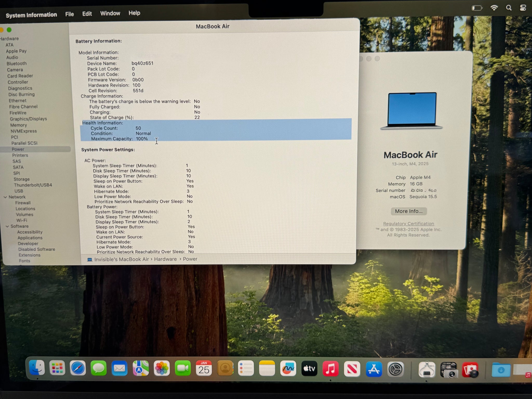Select Graphics/Displays in the sidebar

[x=28, y=119]
